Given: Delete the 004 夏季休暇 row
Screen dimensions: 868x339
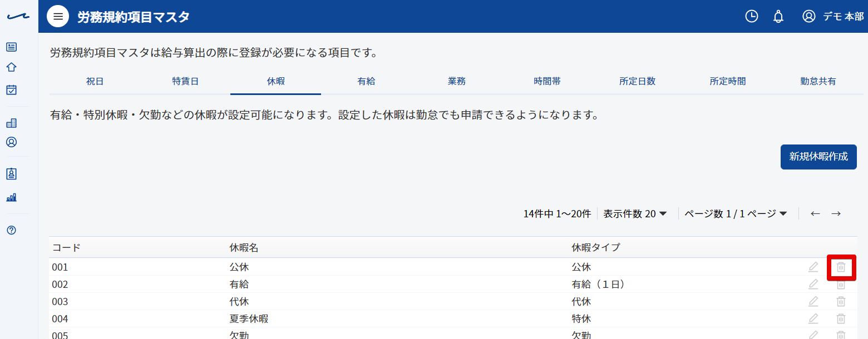Looking at the screenshot, I should pyautogui.click(x=841, y=318).
